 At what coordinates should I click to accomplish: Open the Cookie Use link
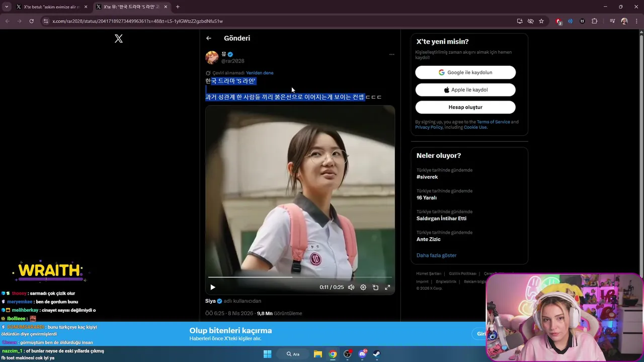click(x=475, y=127)
